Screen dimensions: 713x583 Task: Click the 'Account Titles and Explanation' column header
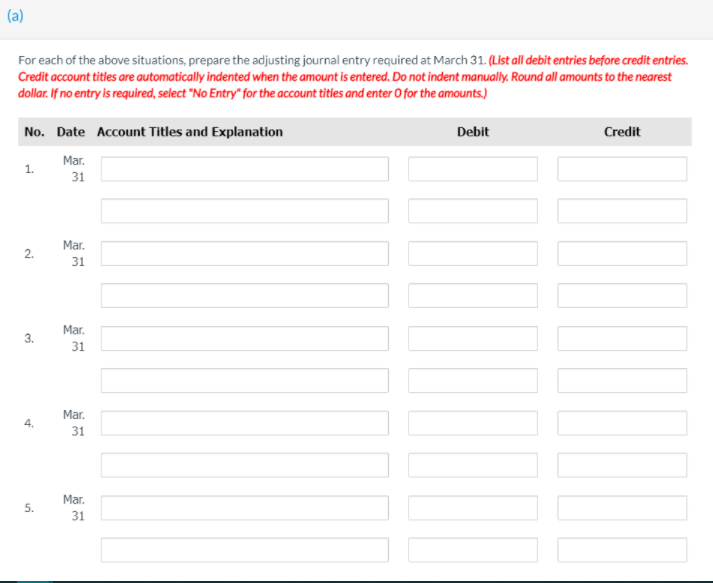pyautogui.click(x=190, y=132)
